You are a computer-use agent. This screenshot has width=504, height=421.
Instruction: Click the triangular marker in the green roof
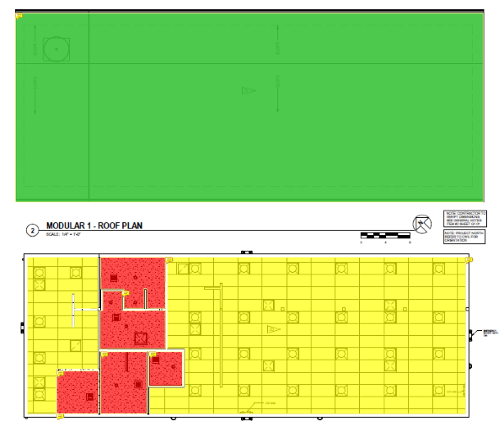[x=248, y=91]
